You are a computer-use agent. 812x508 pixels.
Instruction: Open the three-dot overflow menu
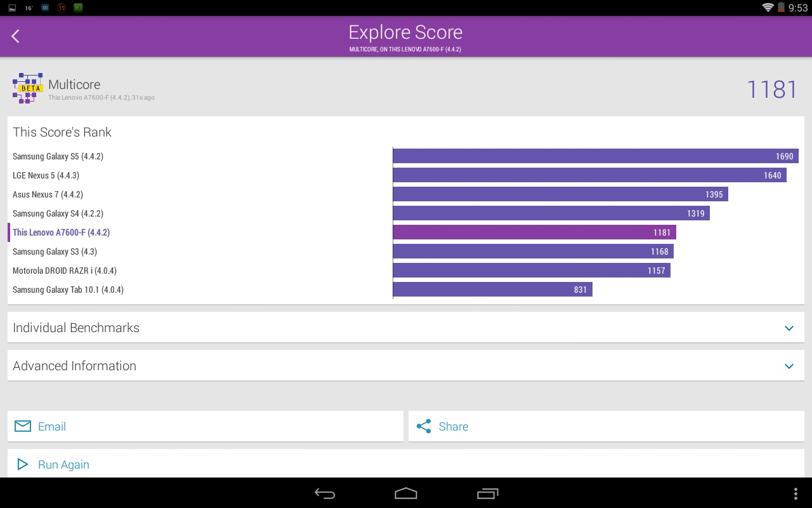click(x=796, y=493)
